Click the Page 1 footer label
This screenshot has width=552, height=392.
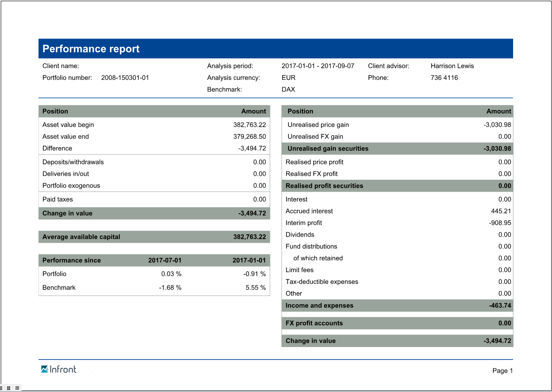point(502,371)
